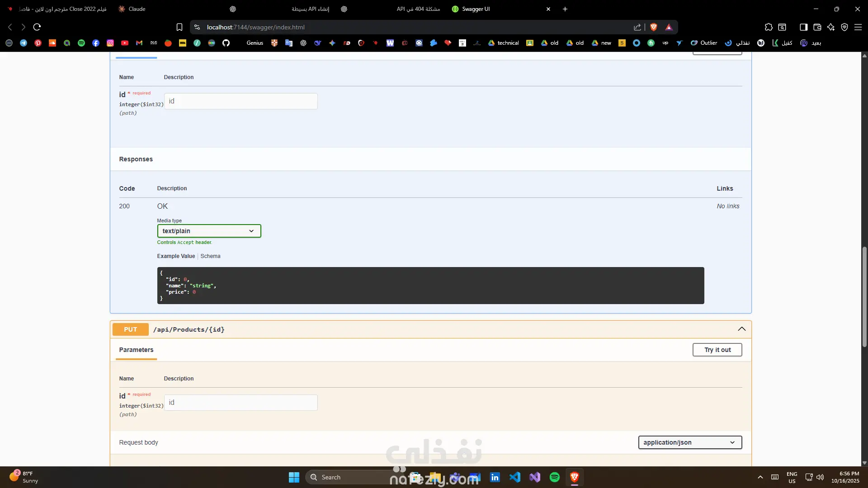This screenshot has height=488, width=868.
Task: Click the share icon in address bar
Action: [637, 27]
